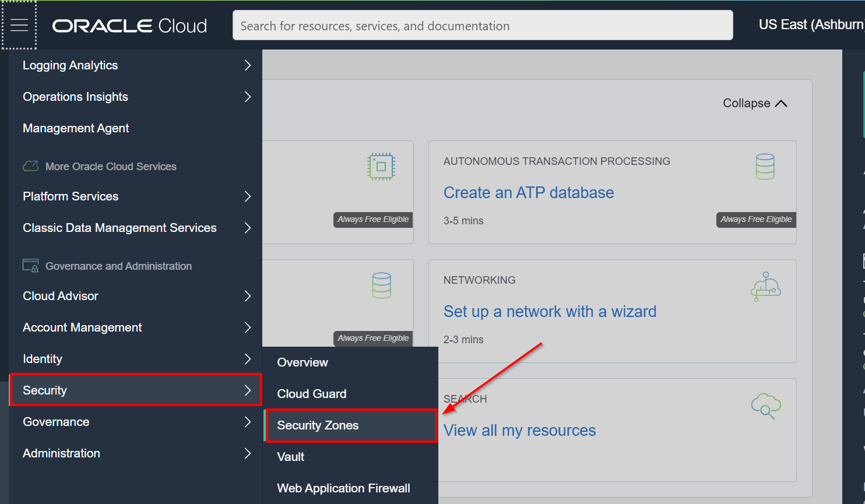Open Web Application Firewall menu entry
The height and width of the screenshot is (504, 865).
tap(343, 488)
